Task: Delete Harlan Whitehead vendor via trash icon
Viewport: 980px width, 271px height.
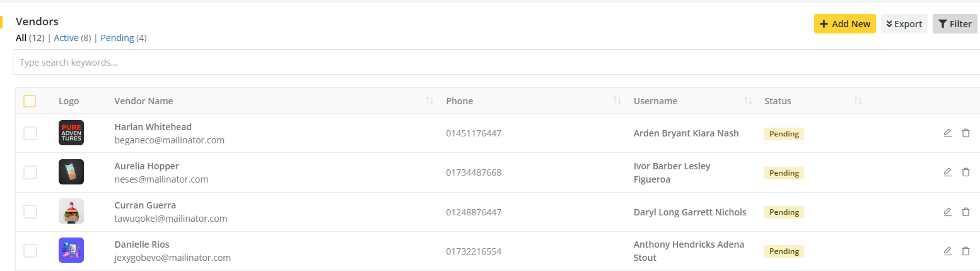Action: point(965,133)
